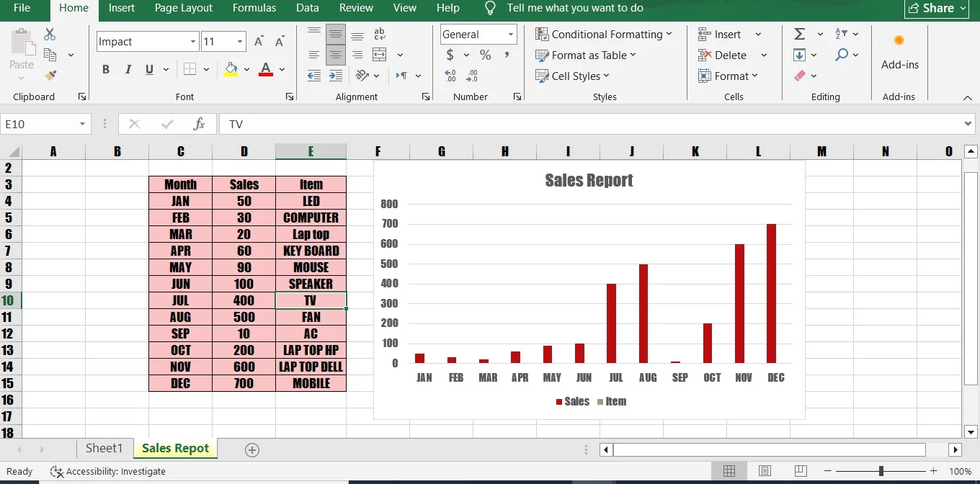
Task: Open the Format cells button
Action: 728,76
